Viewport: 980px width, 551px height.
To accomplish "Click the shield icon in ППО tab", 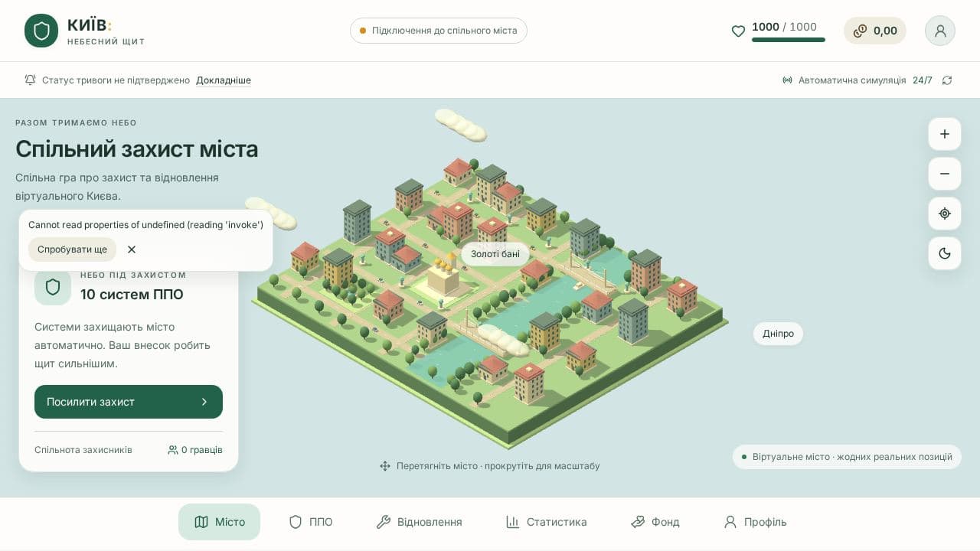I will pyautogui.click(x=296, y=522).
